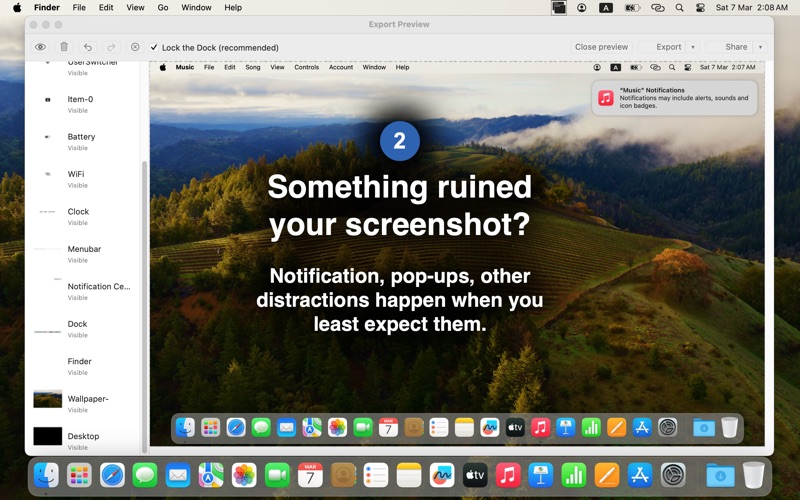The height and width of the screenshot is (500, 800).
Task: Open the Apple menu
Action: point(17,8)
